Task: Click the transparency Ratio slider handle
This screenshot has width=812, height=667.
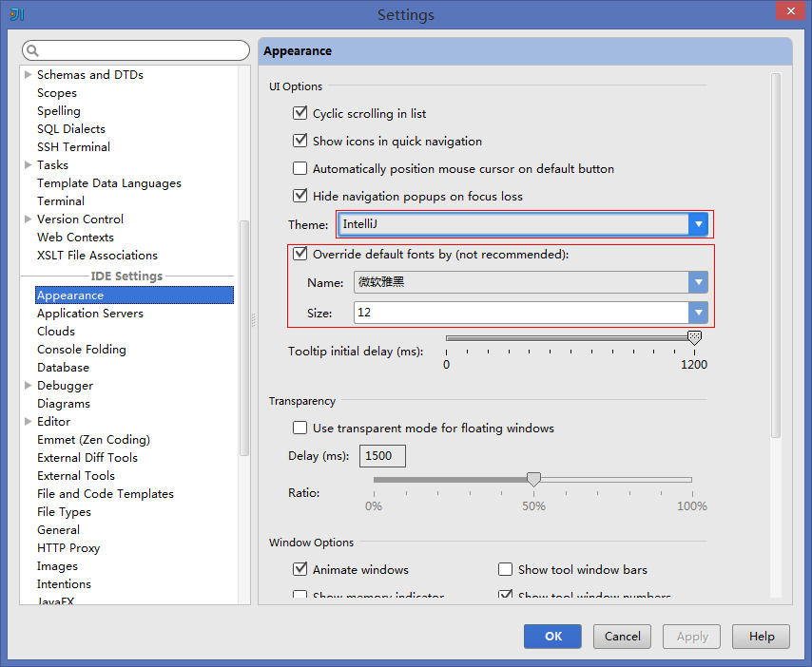Action: 533,479
